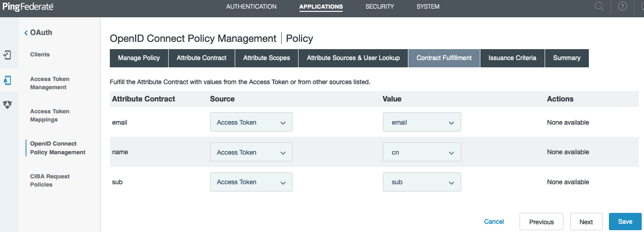Expand the Value dropdown showing cn

pyautogui.click(x=422, y=152)
